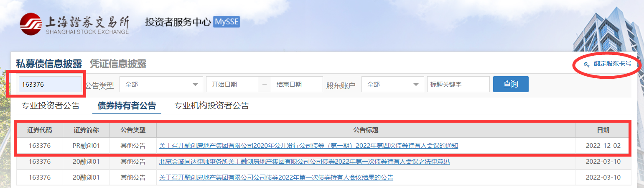Click the 日期 column header
This screenshot has height=188, width=644.
coord(603,130)
